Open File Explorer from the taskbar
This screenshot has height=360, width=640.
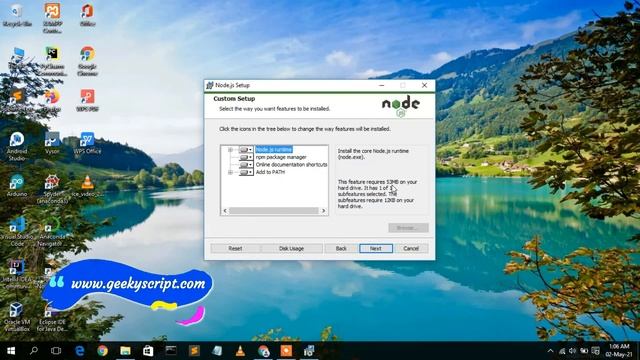[x=125, y=351]
